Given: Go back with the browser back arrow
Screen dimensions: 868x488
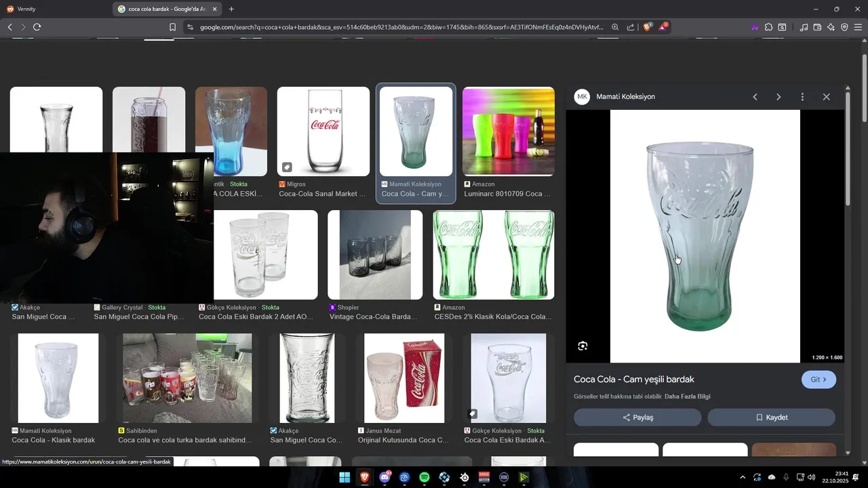Looking at the screenshot, I should pos(9,27).
